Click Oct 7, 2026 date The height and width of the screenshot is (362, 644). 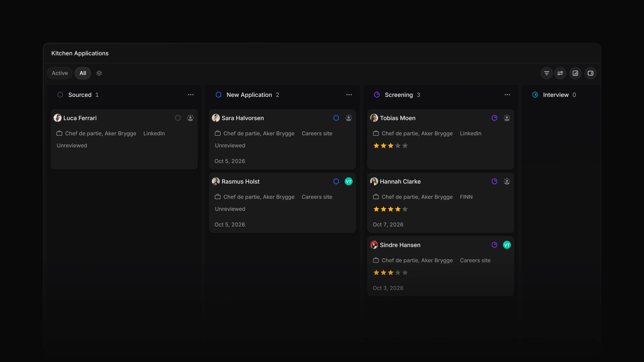pos(388,225)
